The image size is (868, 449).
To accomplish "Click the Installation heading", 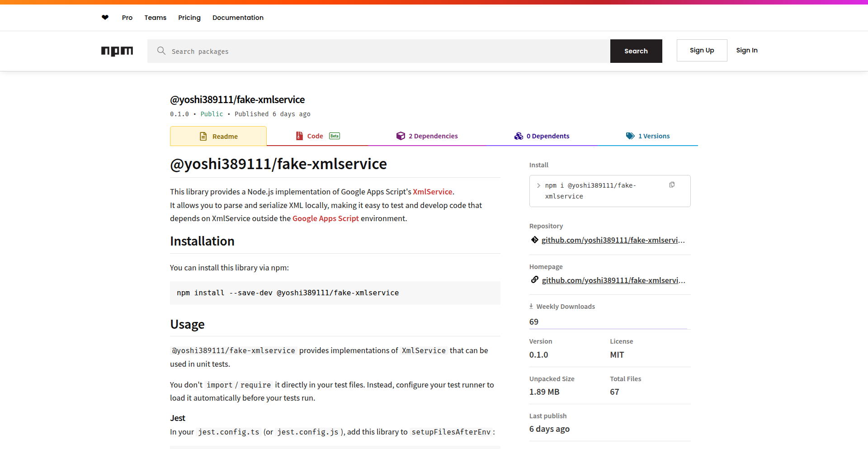I will click(x=202, y=241).
